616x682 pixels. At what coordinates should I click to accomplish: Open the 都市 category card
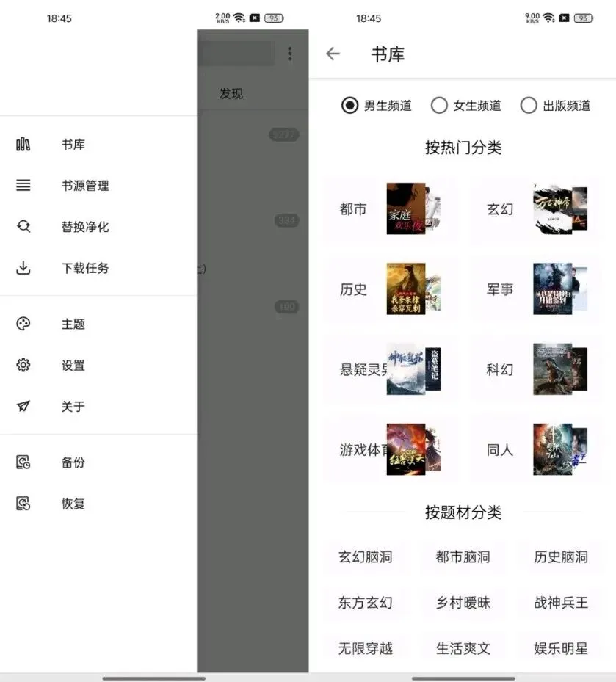pos(390,208)
